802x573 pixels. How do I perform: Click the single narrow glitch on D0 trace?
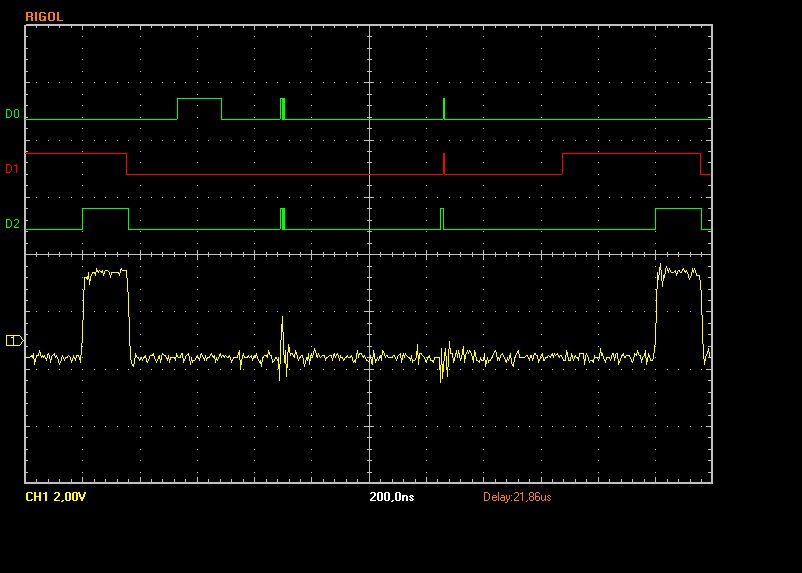tap(444, 108)
